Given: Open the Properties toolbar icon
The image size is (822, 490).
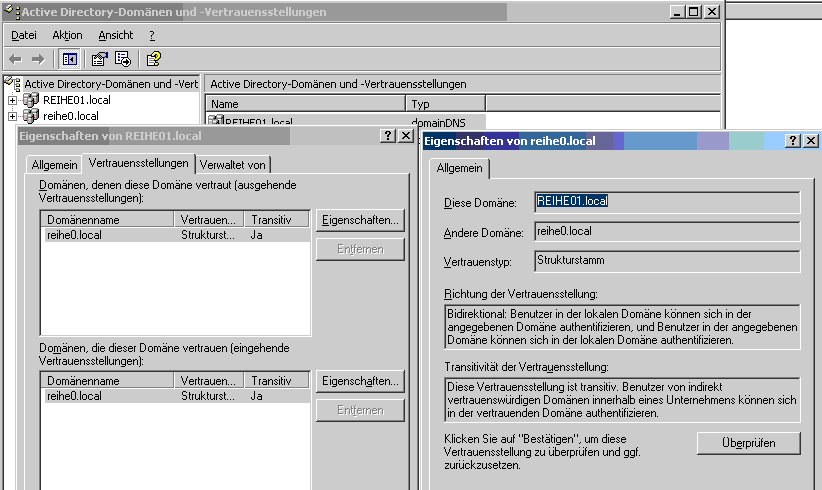Looking at the screenshot, I should click(x=99, y=59).
